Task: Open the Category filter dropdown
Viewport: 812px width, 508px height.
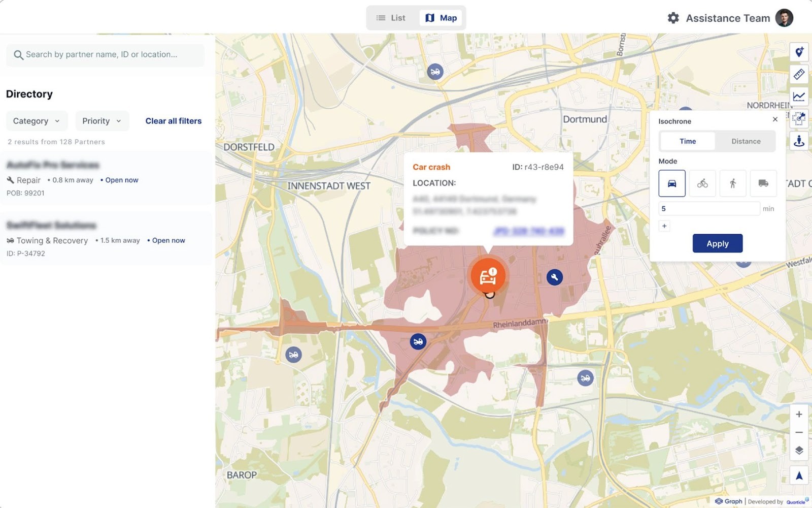Action: [37, 120]
